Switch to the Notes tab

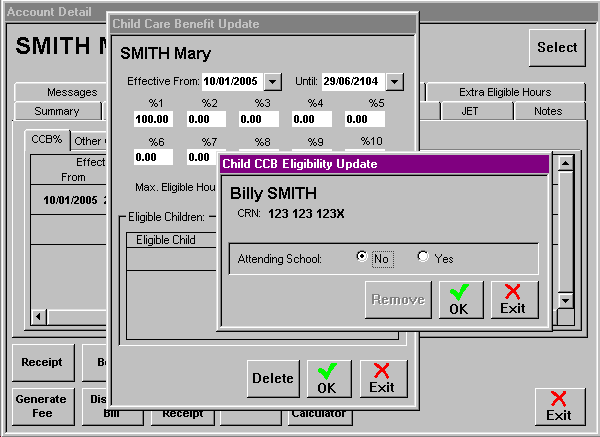click(548, 111)
